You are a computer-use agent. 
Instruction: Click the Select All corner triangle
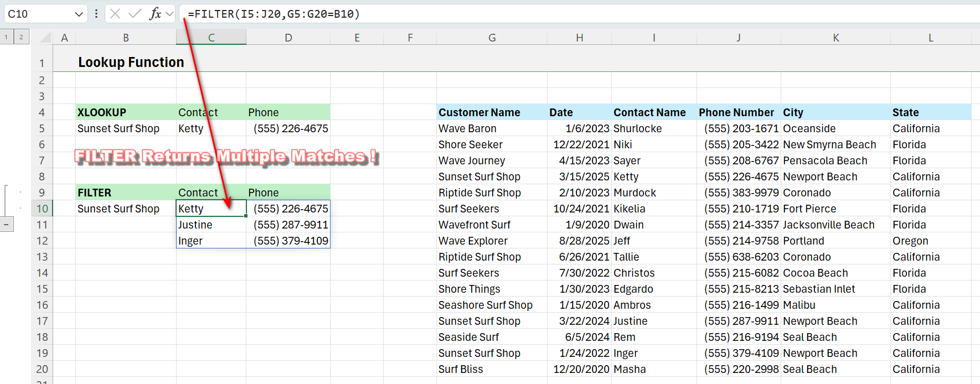point(45,38)
